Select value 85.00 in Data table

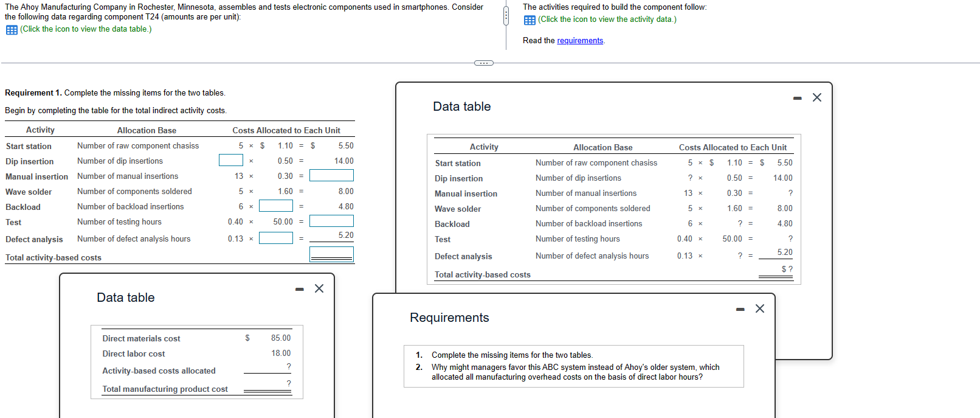pos(281,338)
